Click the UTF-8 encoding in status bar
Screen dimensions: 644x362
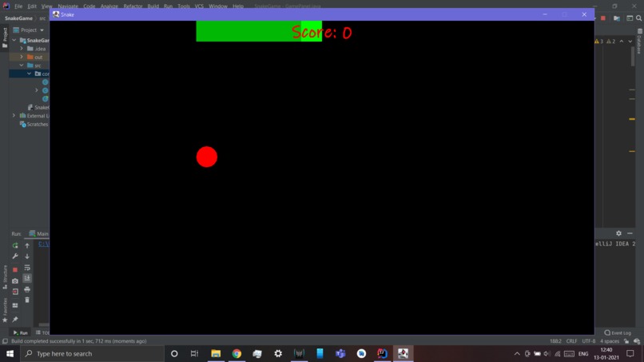pos(589,341)
